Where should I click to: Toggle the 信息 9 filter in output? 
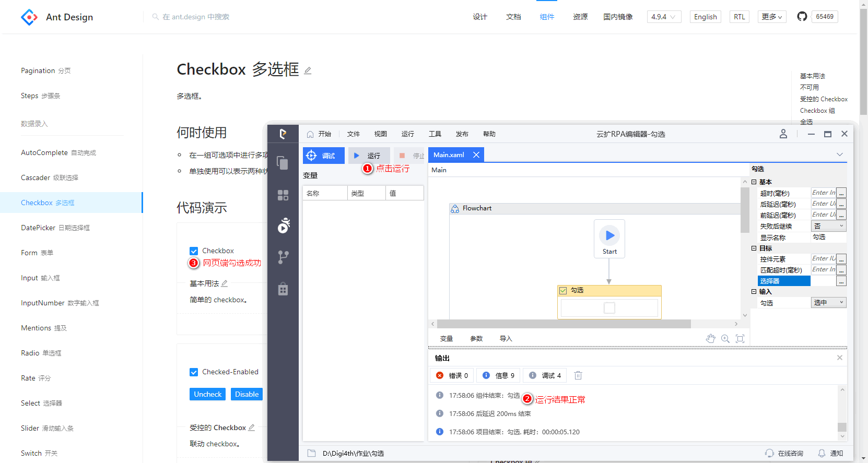[x=498, y=375]
